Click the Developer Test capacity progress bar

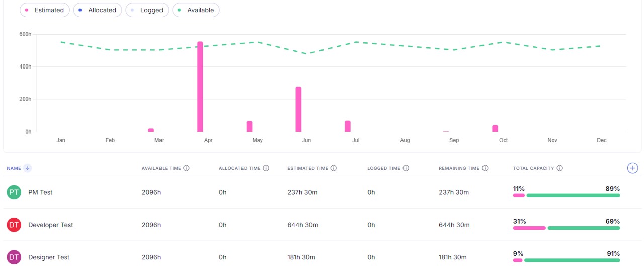pos(566,228)
